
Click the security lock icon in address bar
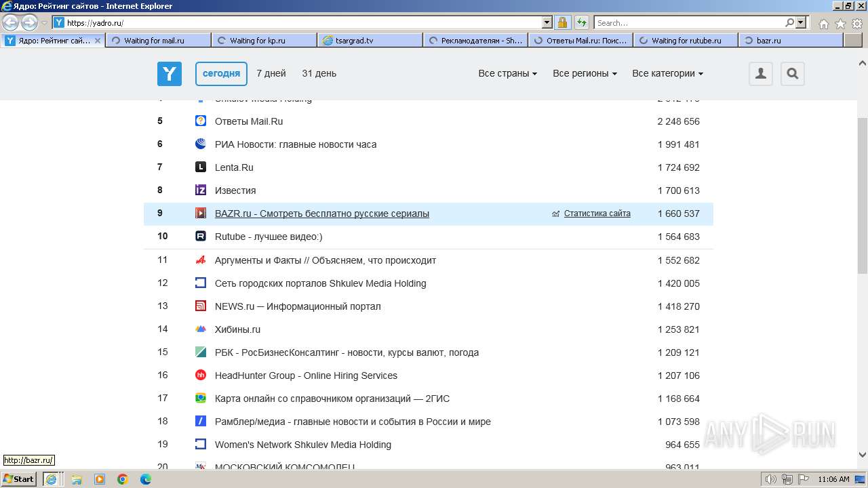[563, 23]
